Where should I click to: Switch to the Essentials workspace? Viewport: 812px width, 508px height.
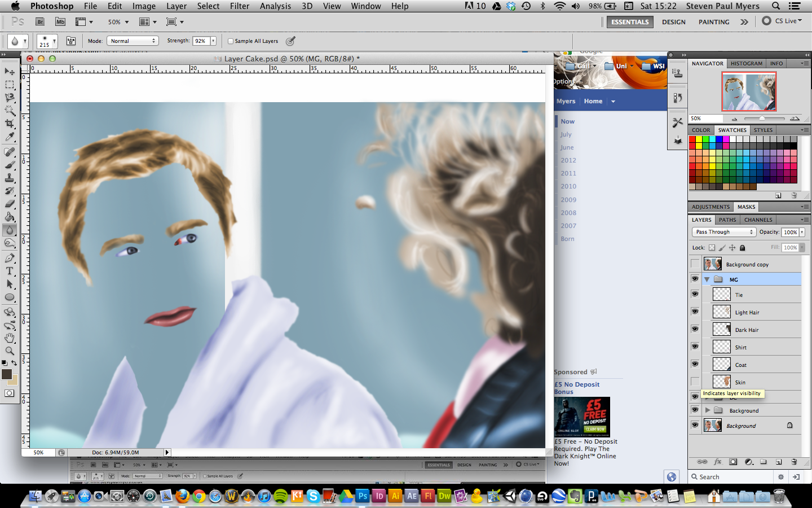tap(630, 22)
